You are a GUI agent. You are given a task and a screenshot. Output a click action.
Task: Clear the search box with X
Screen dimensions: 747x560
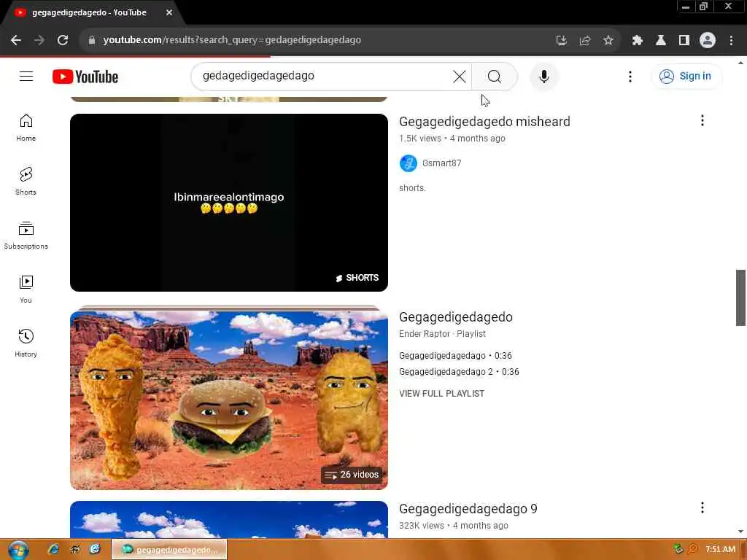(x=460, y=76)
